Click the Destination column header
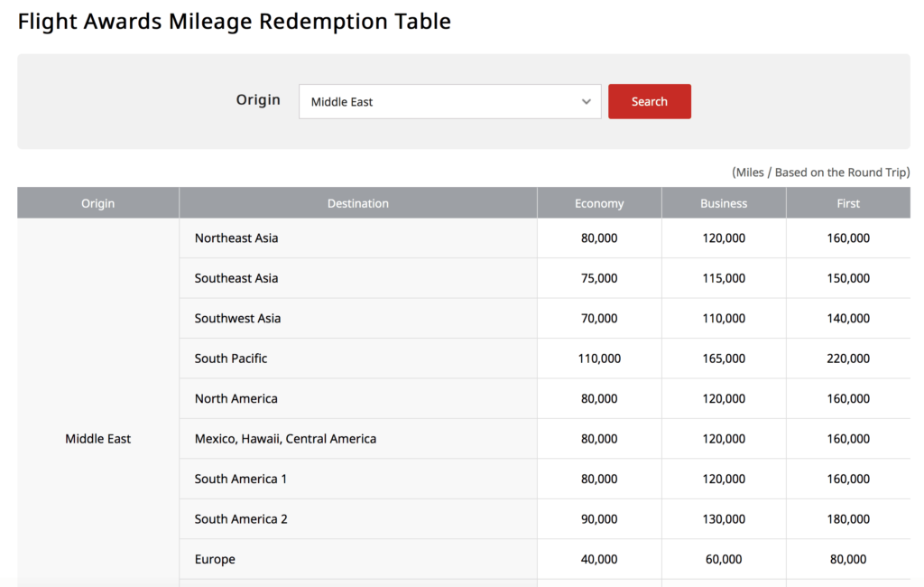The width and height of the screenshot is (924, 587). pyautogui.click(x=357, y=203)
